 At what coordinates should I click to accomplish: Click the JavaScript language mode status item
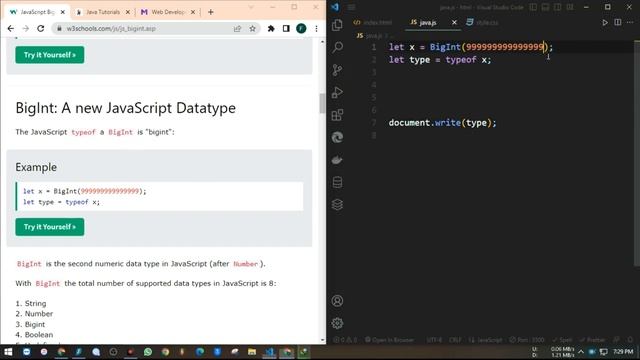click(x=485, y=340)
